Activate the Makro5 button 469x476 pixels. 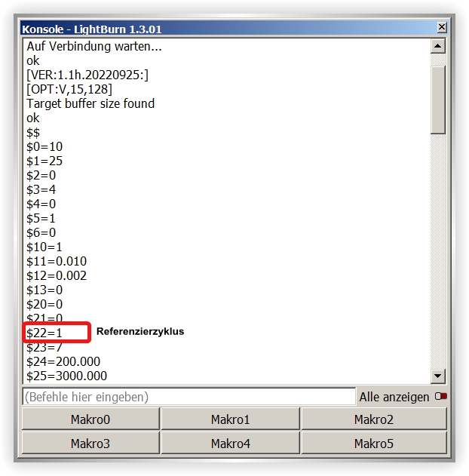click(x=374, y=444)
